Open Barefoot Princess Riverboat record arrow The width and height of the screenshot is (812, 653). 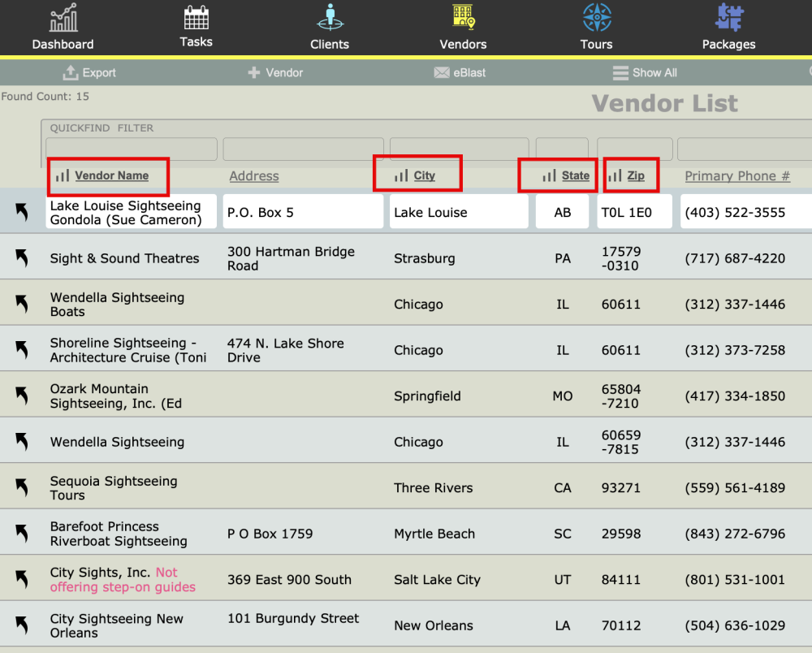pyautogui.click(x=22, y=534)
